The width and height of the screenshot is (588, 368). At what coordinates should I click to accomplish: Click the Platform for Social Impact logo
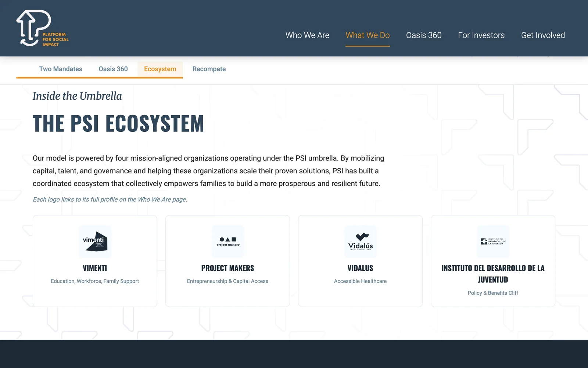click(x=43, y=28)
